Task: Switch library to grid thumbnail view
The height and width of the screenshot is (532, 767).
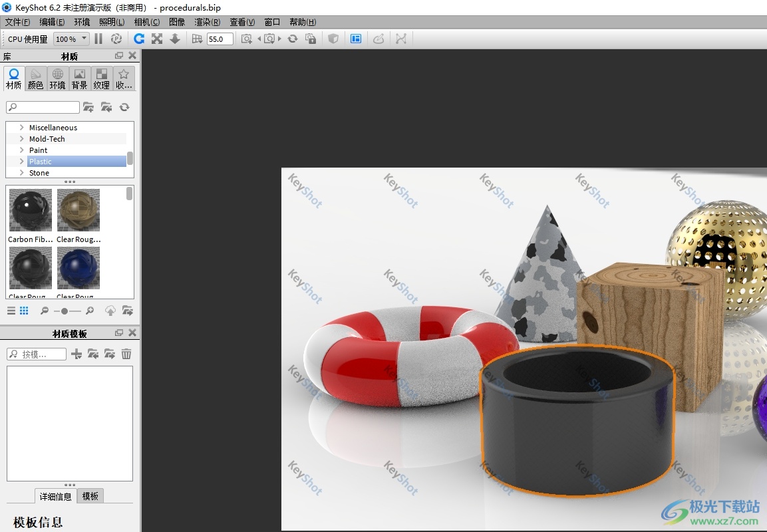Action: click(x=24, y=311)
